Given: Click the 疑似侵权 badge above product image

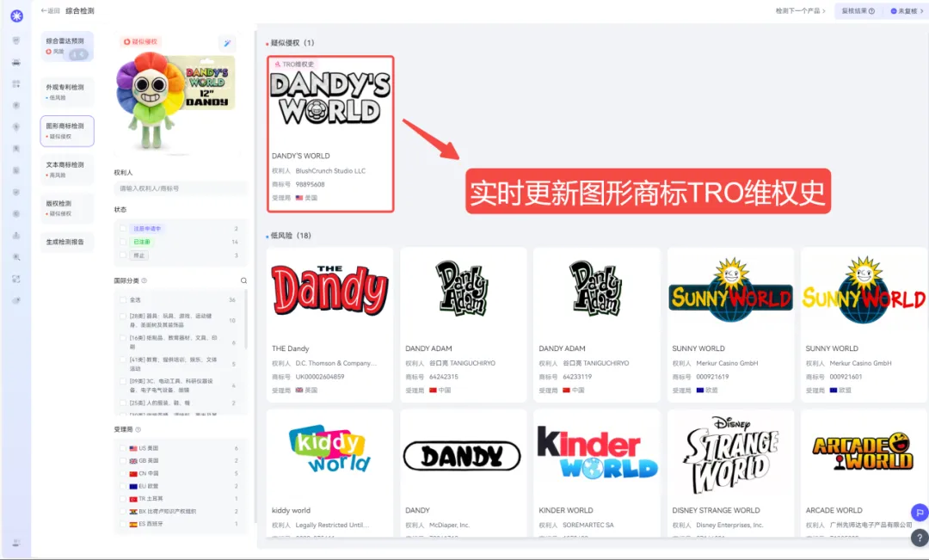Looking at the screenshot, I should pos(140,41).
